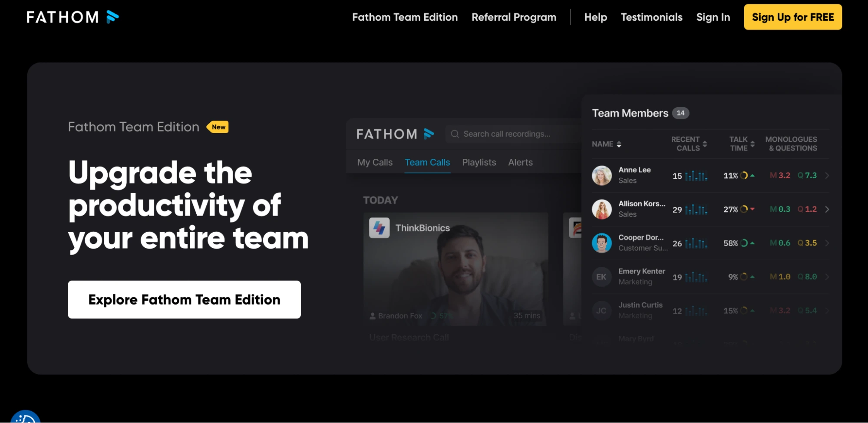Click Cooper's avatar in Team Members

[602, 243]
